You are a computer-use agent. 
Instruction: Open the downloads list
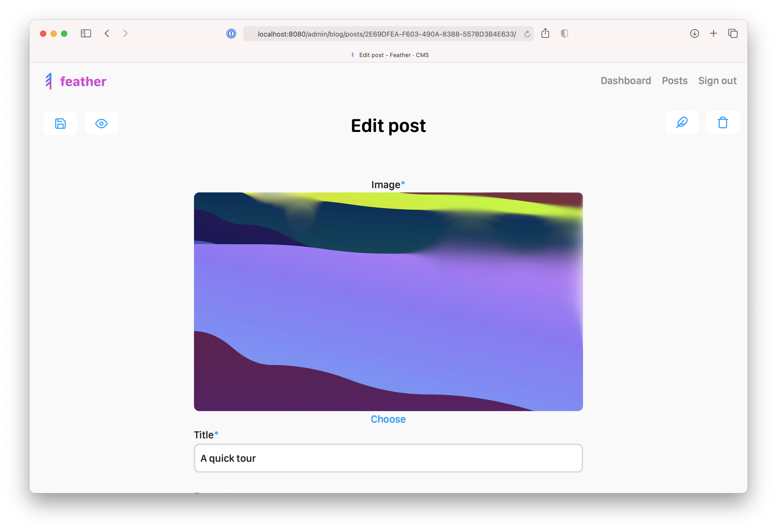pos(695,33)
